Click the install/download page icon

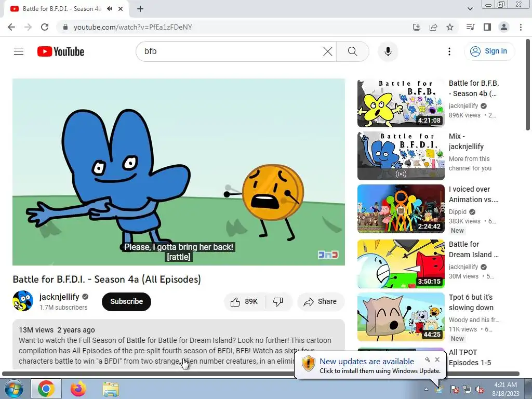(416, 27)
